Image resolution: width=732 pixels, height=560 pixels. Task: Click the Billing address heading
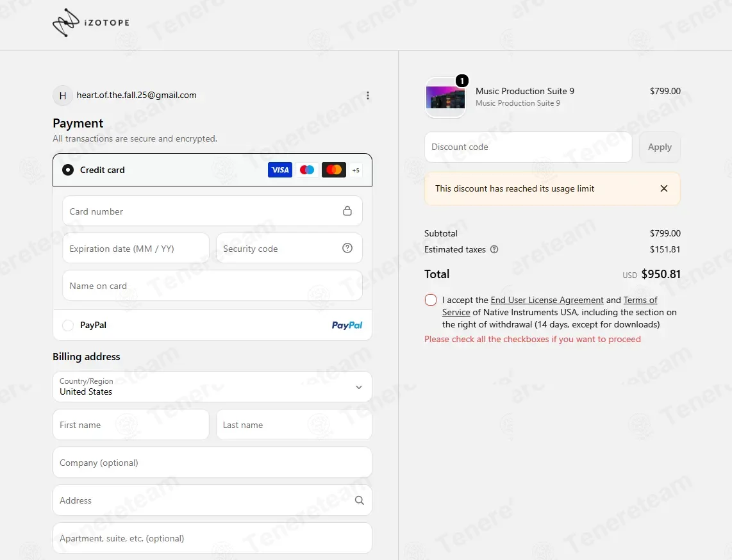point(87,356)
